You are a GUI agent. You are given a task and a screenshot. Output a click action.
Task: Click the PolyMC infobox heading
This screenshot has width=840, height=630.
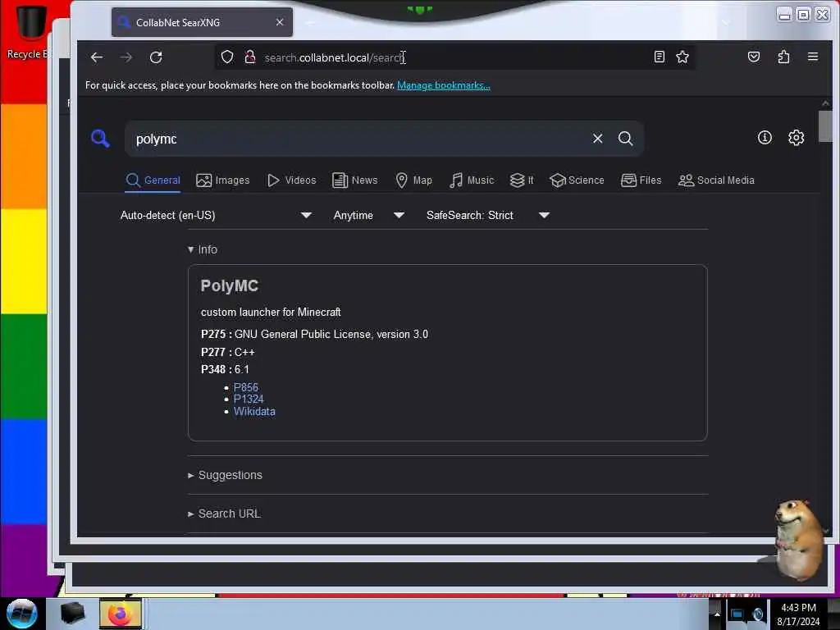(230, 286)
